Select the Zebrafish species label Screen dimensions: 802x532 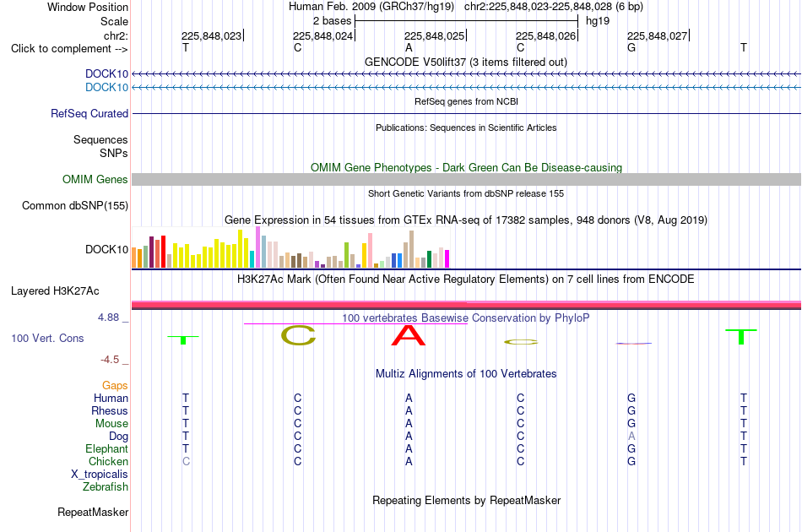click(x=106, y=487)
